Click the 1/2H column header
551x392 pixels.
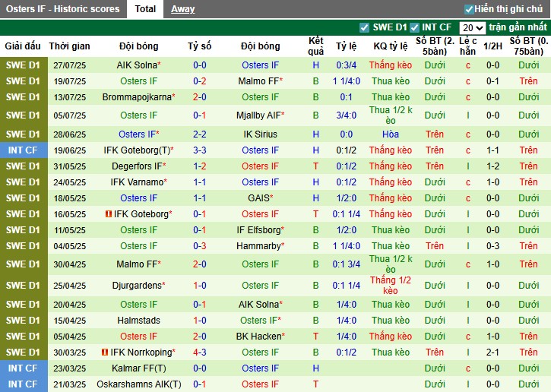click(492, 46)
